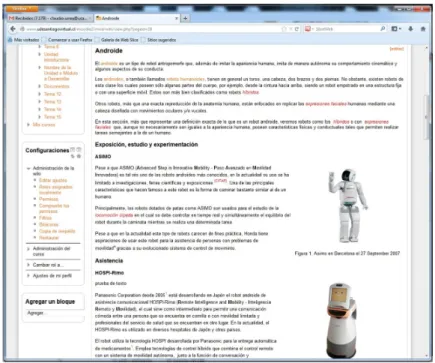
Task: Click the Figura 1 Asimo en Barcelona caption
Action: click(347, 254)
